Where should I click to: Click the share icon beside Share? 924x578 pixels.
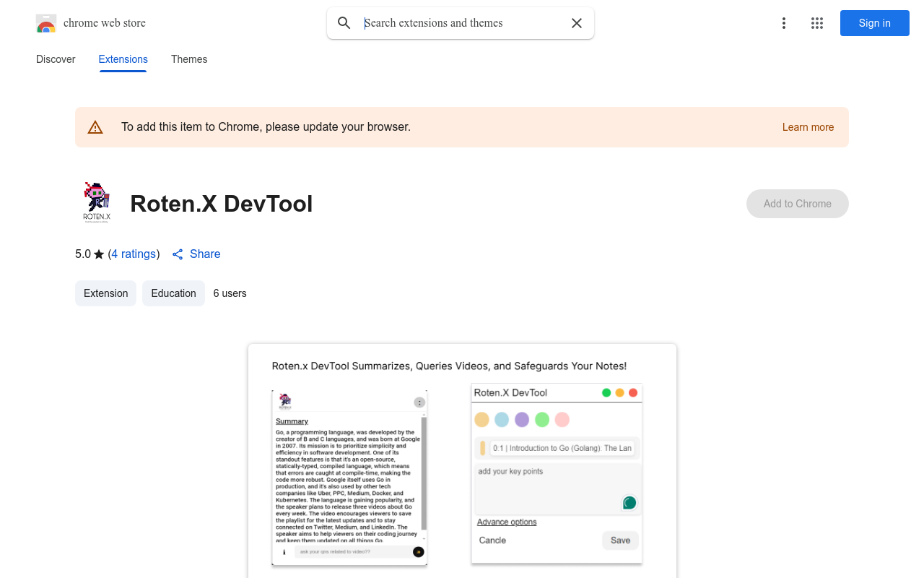178,254
